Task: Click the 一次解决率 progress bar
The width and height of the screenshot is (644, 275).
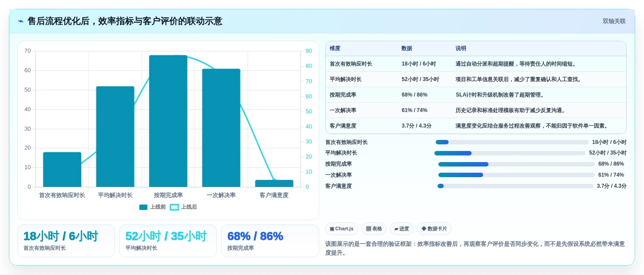Action: coord(516,175)
